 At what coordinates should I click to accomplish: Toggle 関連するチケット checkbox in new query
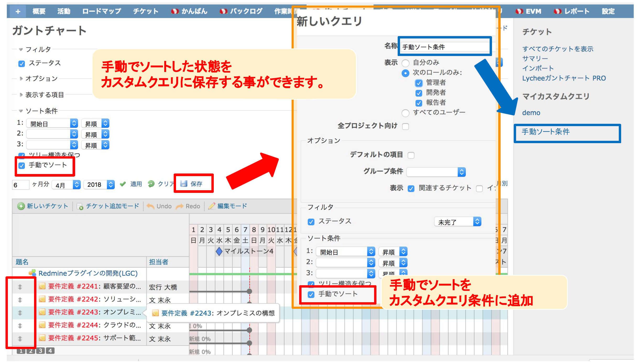coord(411,189)
